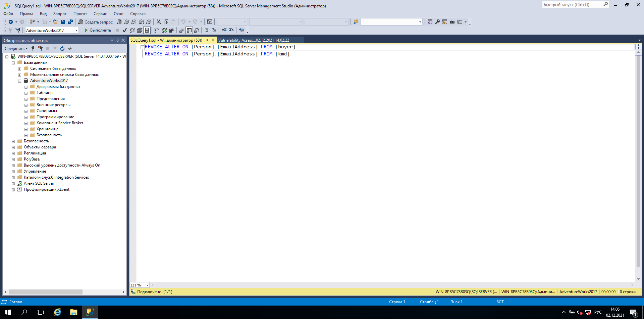Refresh Object Explorer tree

(62, 49)
